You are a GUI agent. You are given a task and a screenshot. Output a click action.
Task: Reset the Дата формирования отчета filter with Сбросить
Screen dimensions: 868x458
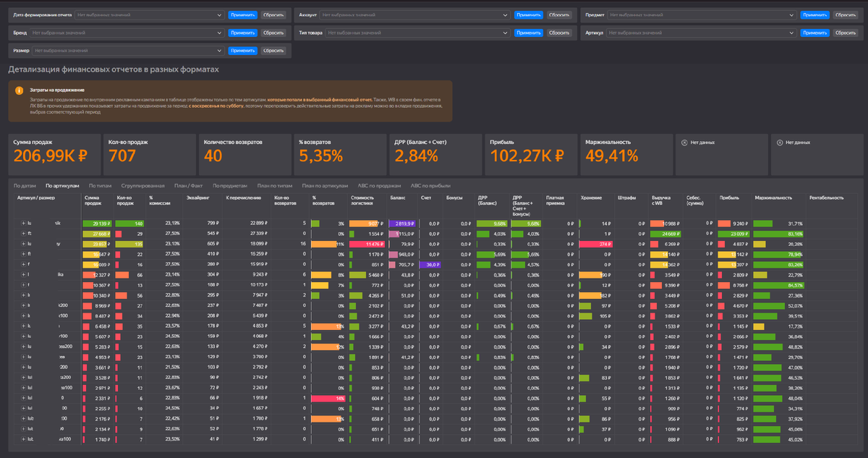(273, 14)
